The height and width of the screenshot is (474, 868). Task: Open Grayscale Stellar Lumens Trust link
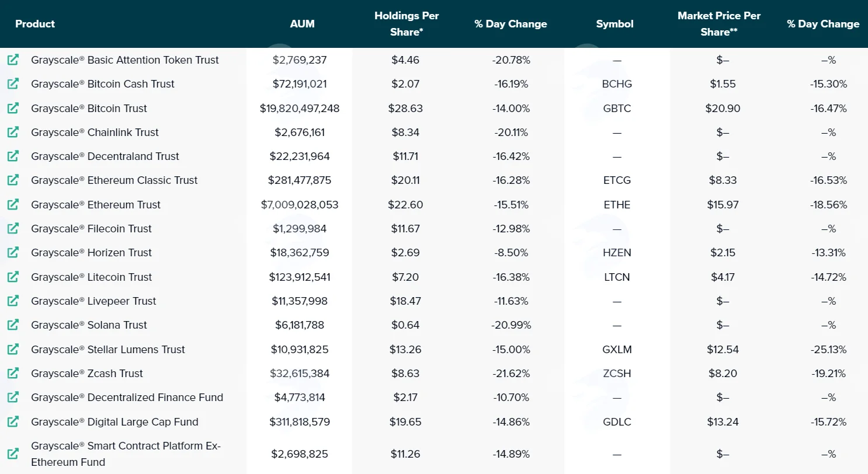coord(108,349)
